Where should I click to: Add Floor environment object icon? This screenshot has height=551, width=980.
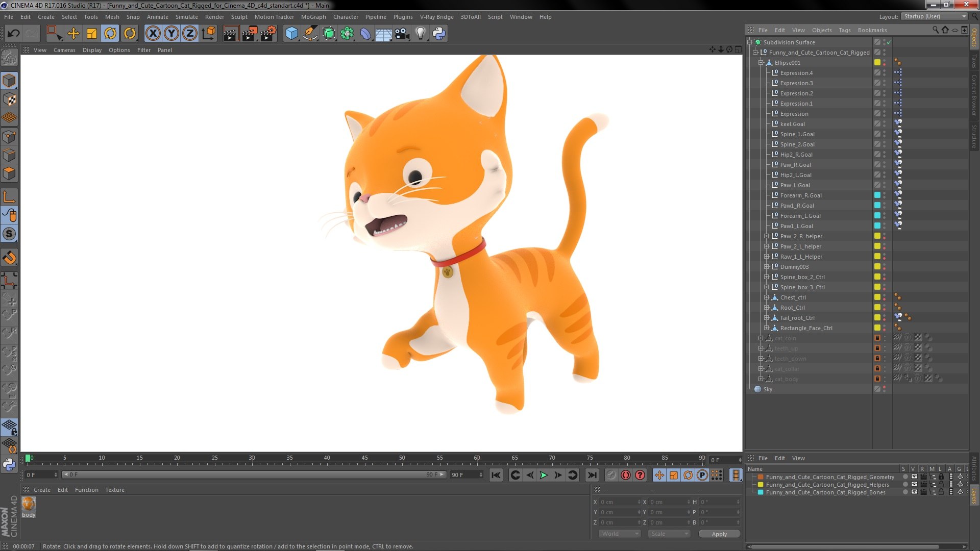(383, 34)
